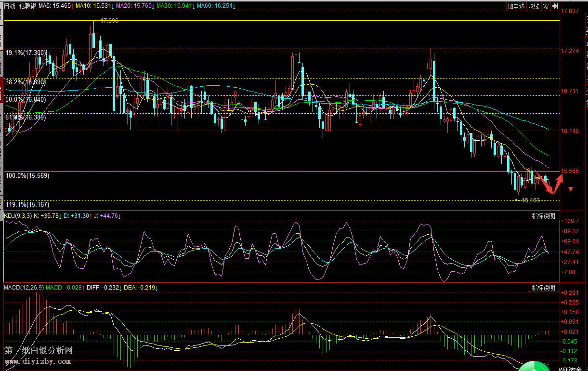Click the collapse-panel arrow icon at top right
The width and height of the screenshot is (588, 371).
[555, 6]
